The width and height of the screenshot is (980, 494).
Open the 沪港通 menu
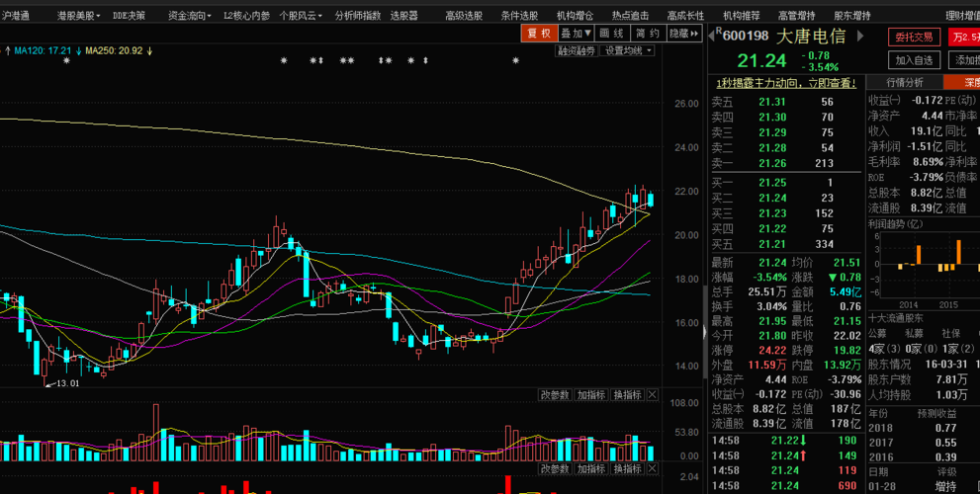click(15, 16)
